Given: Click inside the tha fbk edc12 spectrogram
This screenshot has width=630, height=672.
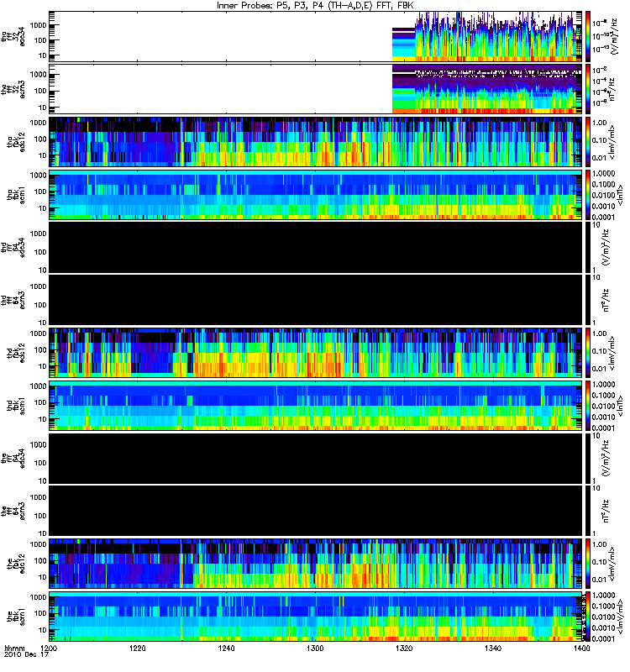Looking at the screenshot, I should (316, 142).
